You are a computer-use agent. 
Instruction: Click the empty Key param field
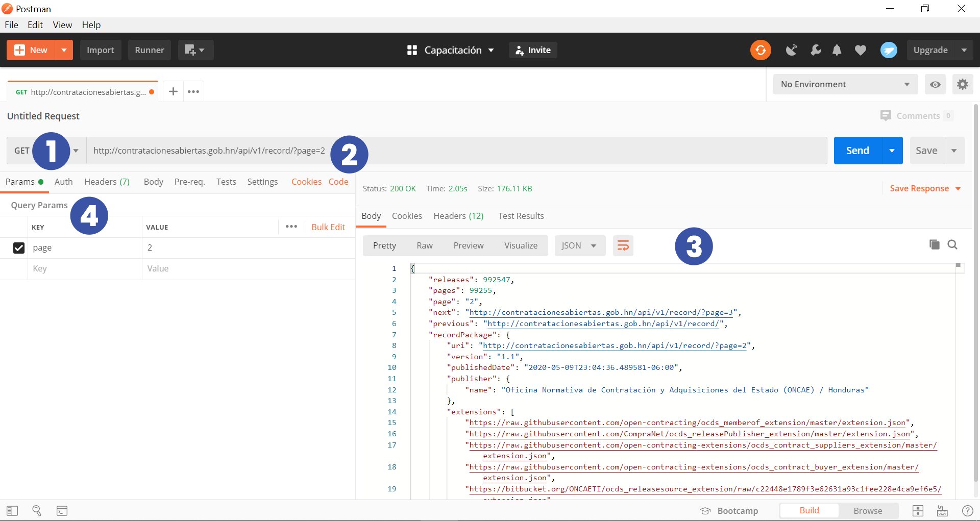click(x=85, y=268)
